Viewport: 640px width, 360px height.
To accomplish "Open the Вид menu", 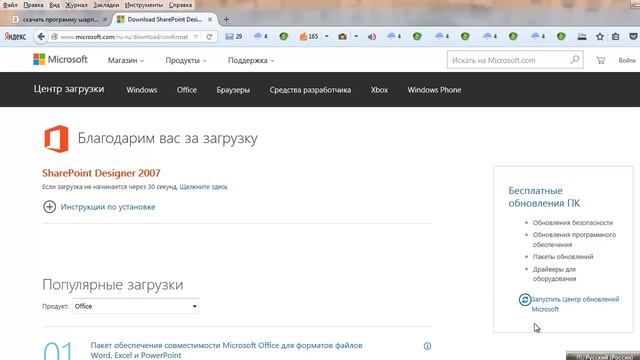I will click(x=55, y=5).
